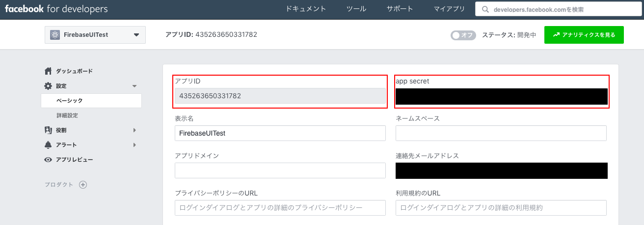The width and height of the screenshot is (644, 225).
Task: Click the ステータス: 開発中 text
Action: pos(509,35)
